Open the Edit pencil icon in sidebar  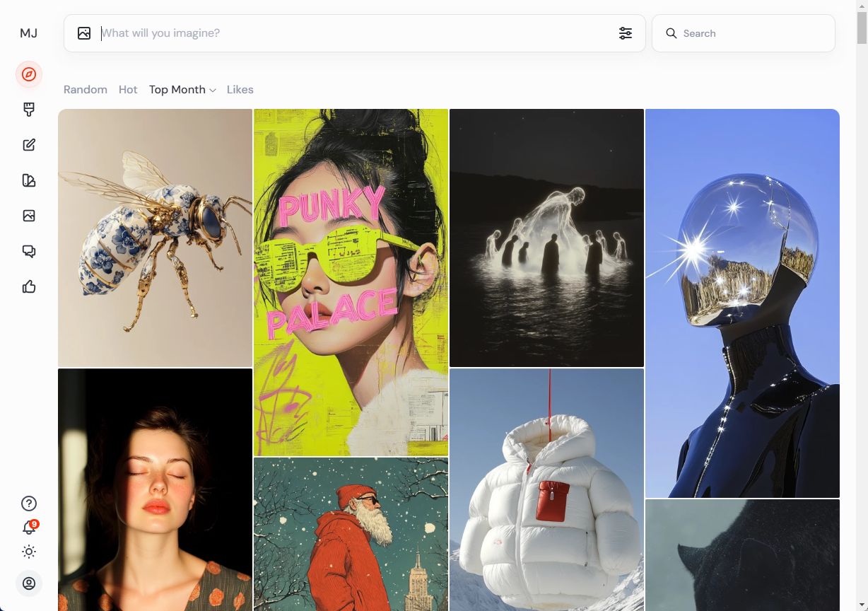(x=29, y=145)
